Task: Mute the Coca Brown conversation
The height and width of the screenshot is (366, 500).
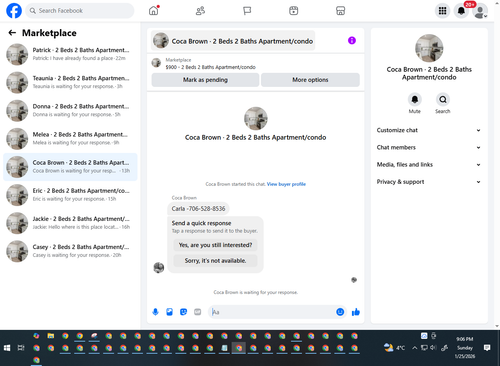Action: pyautogui.click(x=415, y=99)
